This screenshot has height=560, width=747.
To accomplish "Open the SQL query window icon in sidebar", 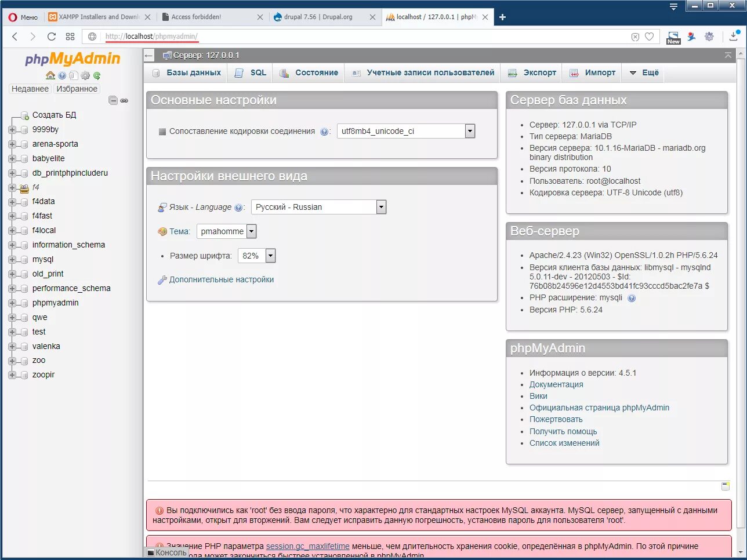I will 74,75.
